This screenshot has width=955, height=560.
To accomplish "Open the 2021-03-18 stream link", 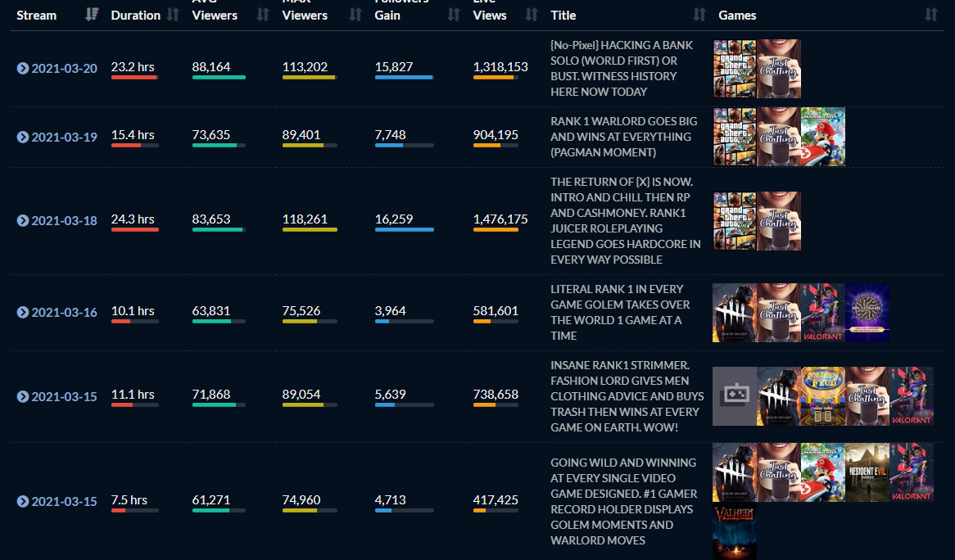I will pyautogui.click(x=64, y=220).
